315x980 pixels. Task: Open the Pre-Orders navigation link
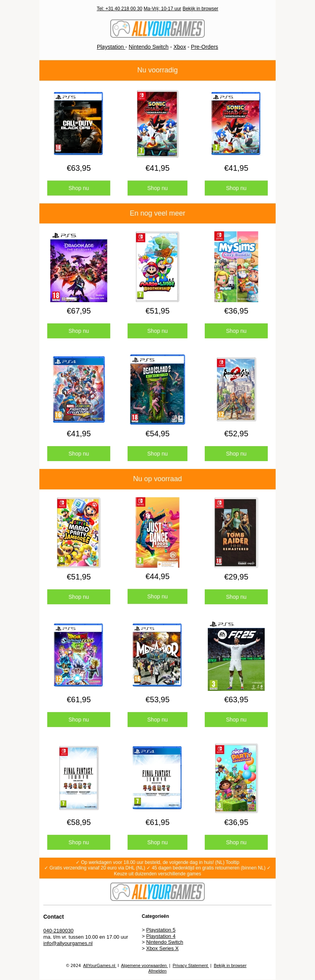[204, 47]
